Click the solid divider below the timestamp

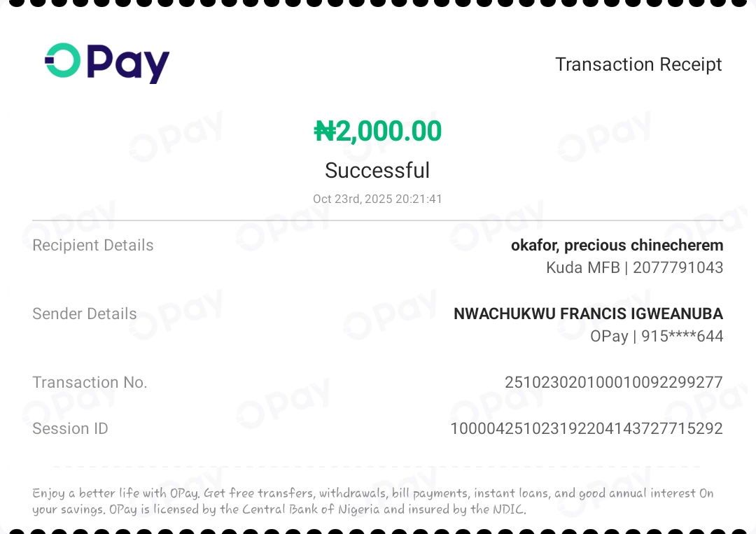click(377, 220)
